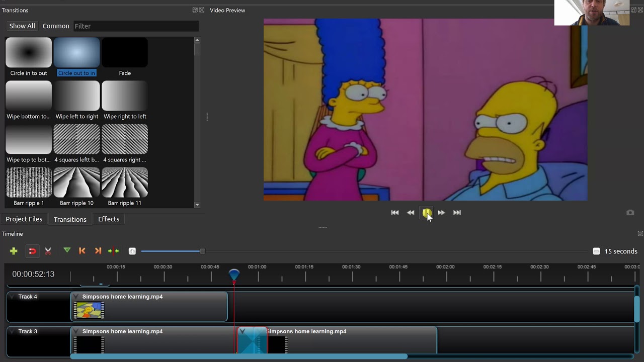Open the Track 3 dropdown arrow
Image resolution: width=644 pixels, height=362 pixels.
click(x=12, y=331)
